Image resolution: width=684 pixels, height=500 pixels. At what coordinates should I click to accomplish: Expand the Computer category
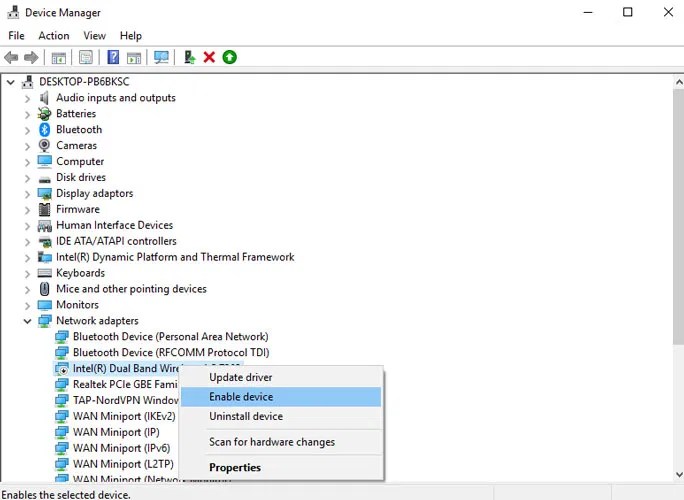(27, 162)
